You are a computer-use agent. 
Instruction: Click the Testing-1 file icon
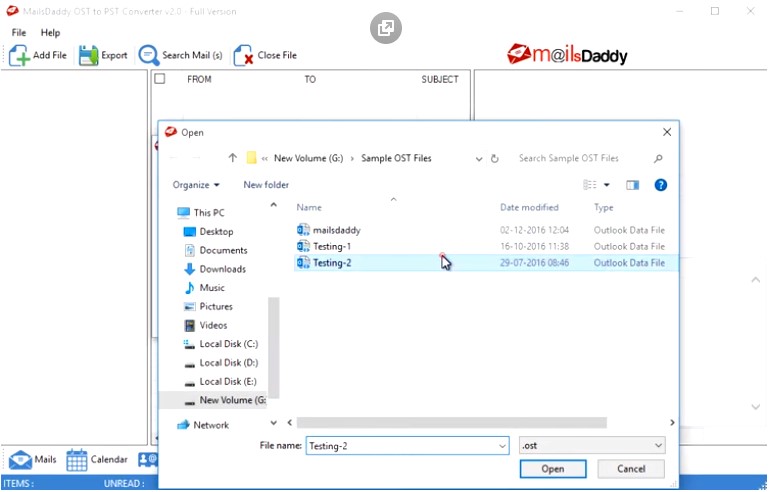(x=303, y=246)
